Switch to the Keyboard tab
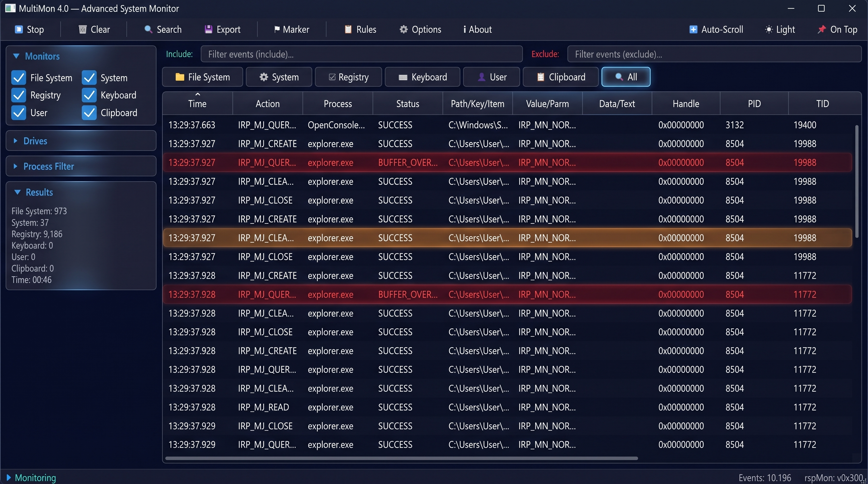868x484 pixels. [x=423, y=77]
